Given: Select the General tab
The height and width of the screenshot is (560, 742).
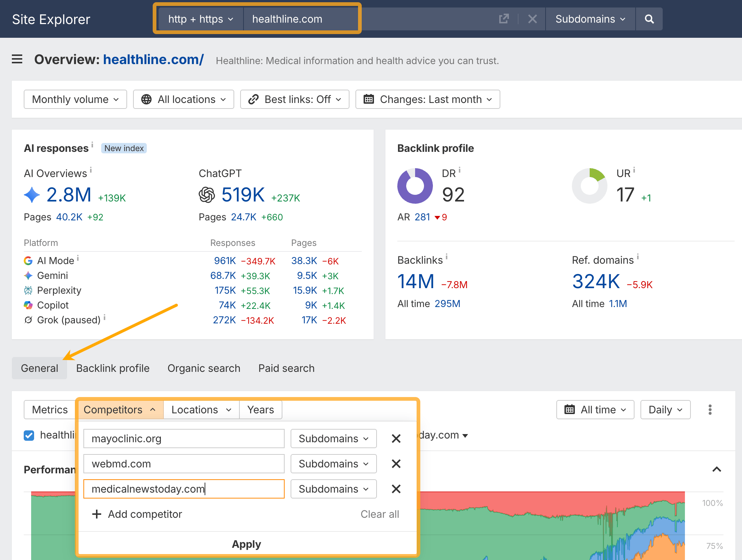Looking at the screenshot, I should (x=39, y=368).
